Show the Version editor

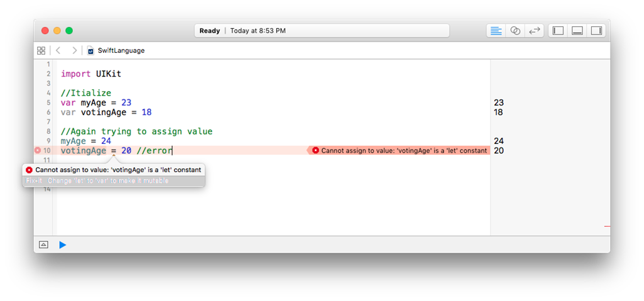click(x=534, y=31)
